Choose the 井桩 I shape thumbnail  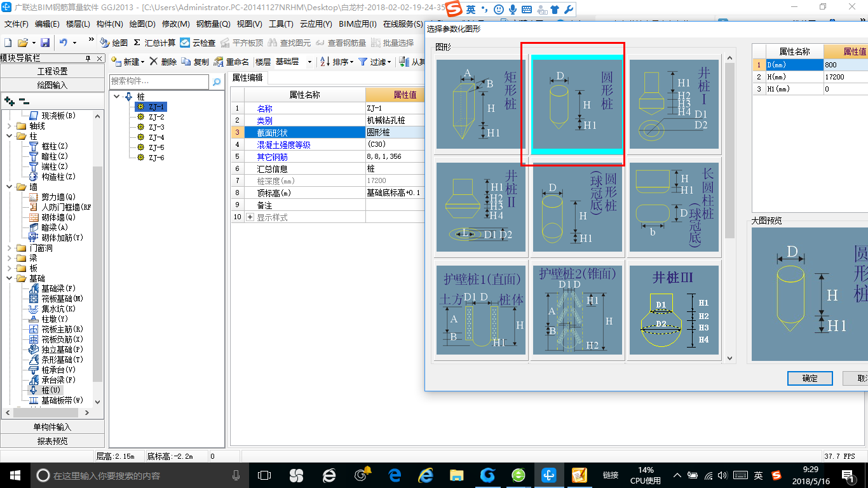coord(674,105)
